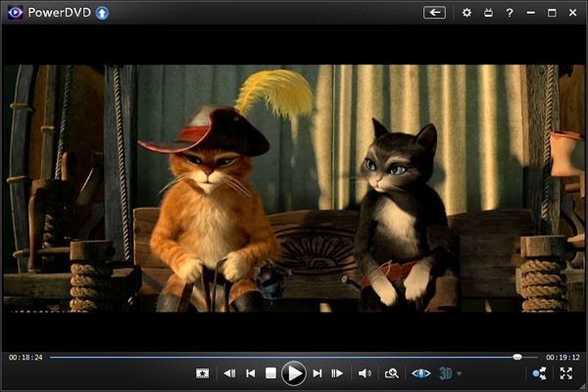Step backward one frame
The height and width of the screenshot is (392, 588).
point(229,373)
